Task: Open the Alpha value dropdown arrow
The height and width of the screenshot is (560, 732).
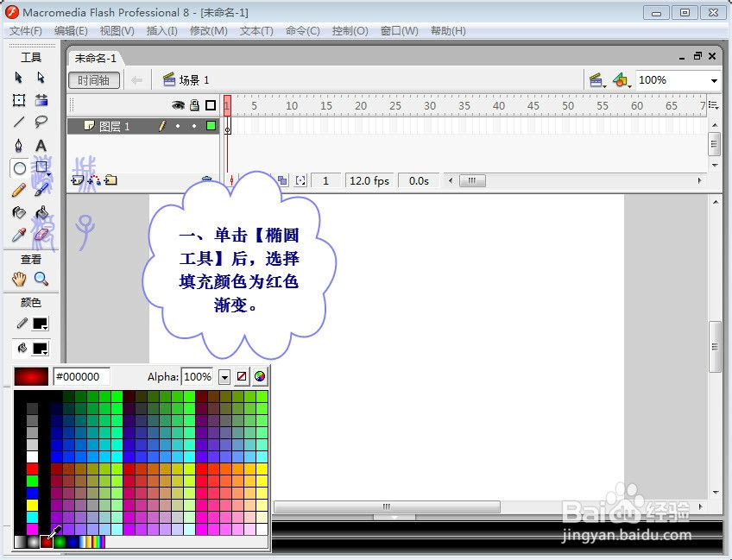Action: click(224, 376)
